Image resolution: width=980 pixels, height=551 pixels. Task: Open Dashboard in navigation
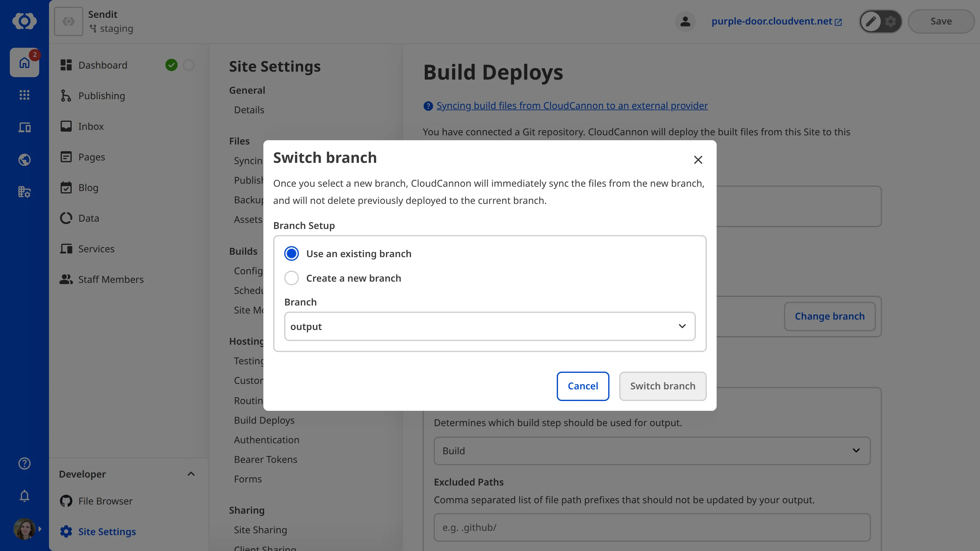[x=103, y=65]
